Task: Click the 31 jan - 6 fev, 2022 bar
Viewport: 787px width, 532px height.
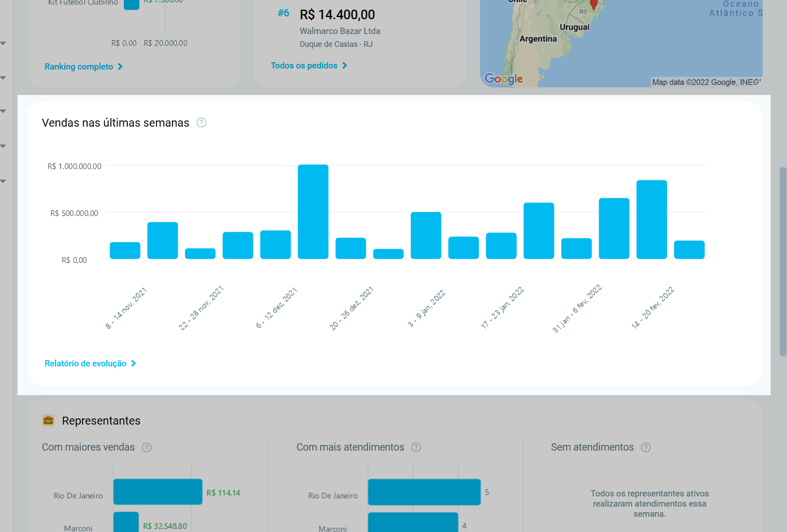Action: pyautogui.click(x=576, y=249)
